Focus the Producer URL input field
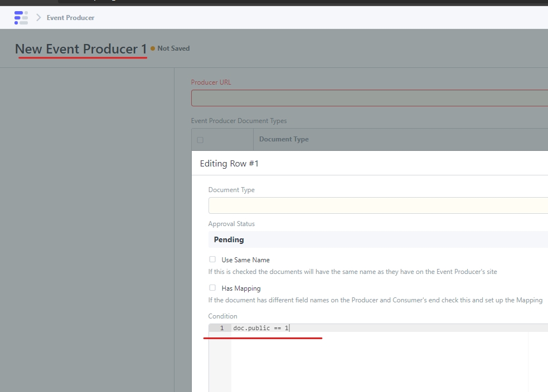548x392 pixels. tap(369, 98)
